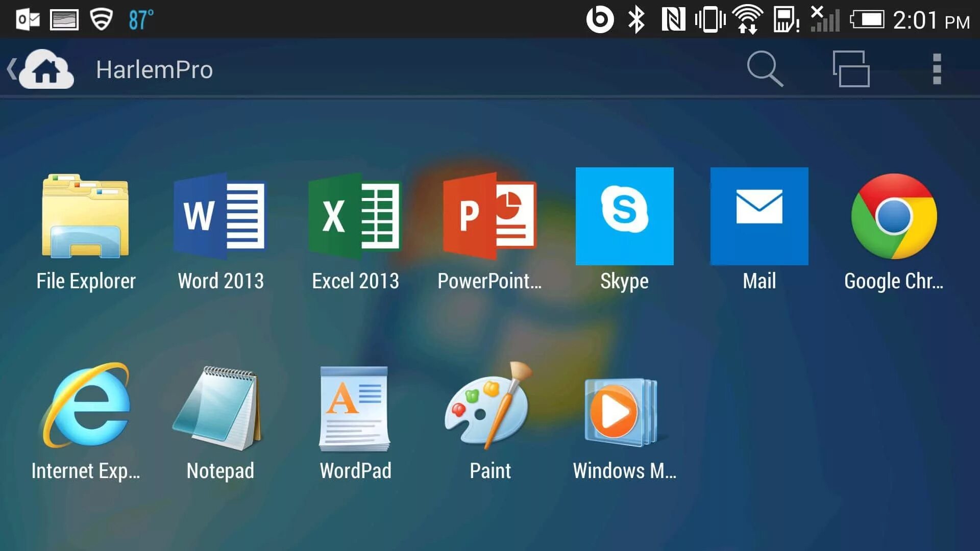This screenshot has height=551, width=980.
Task: Open the File Explorer app
Action: (86, 216)
